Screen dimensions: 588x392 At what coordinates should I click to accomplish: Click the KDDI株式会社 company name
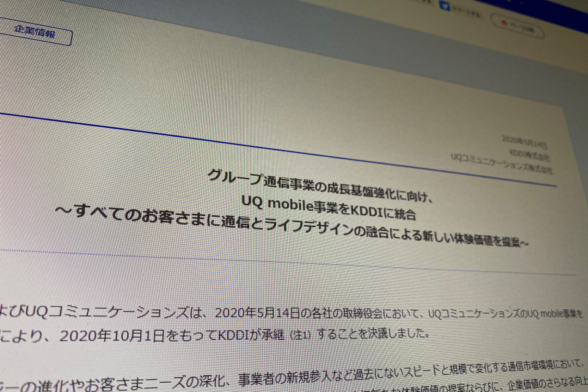[529, 154]
